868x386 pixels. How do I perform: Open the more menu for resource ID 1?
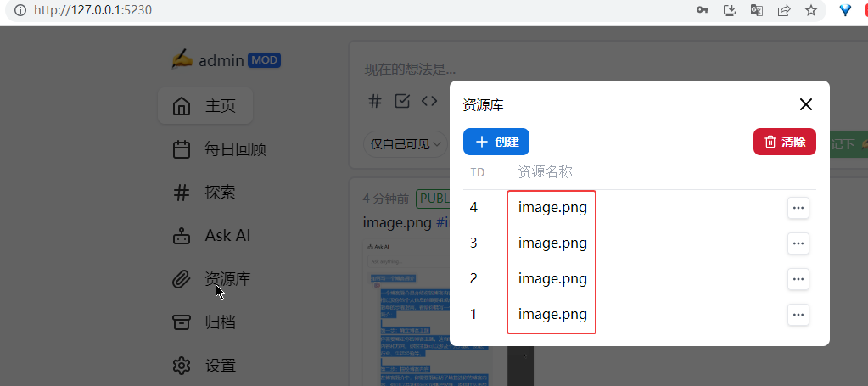coord(798,315)
